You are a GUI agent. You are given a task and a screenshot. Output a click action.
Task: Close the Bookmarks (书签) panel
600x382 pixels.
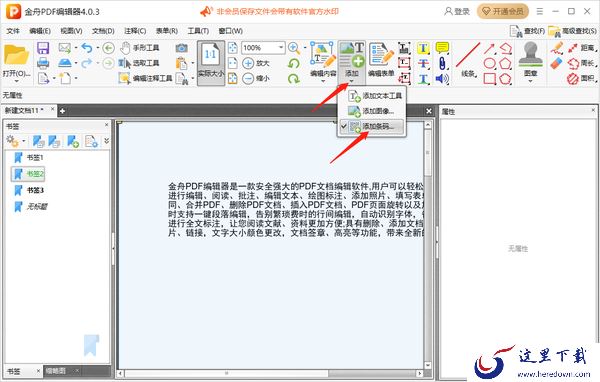click(106, 125)
